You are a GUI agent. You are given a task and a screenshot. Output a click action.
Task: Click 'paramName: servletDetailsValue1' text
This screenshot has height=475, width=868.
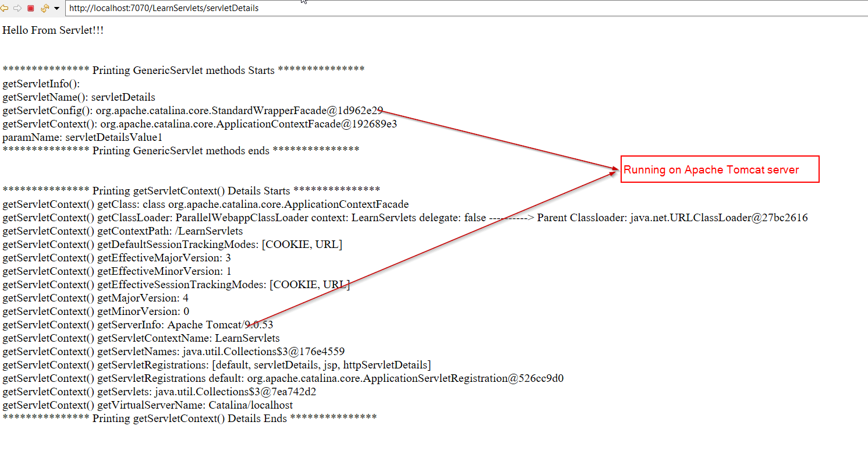(x=83, y=137)
